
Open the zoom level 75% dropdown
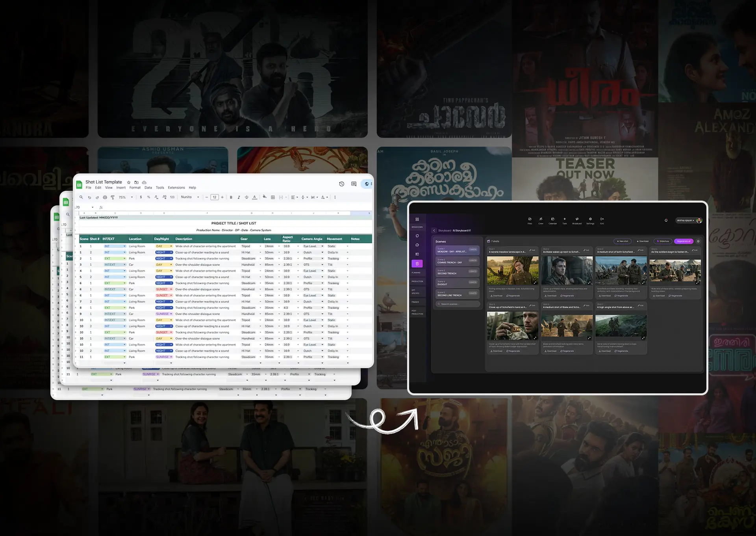(x=126, y=197)
